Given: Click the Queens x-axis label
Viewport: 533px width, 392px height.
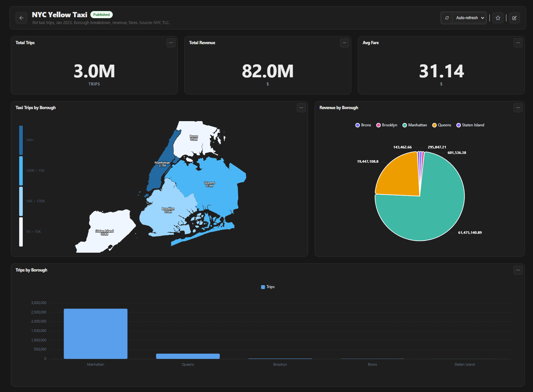Looking at the screenshot, I should point(188,364).
